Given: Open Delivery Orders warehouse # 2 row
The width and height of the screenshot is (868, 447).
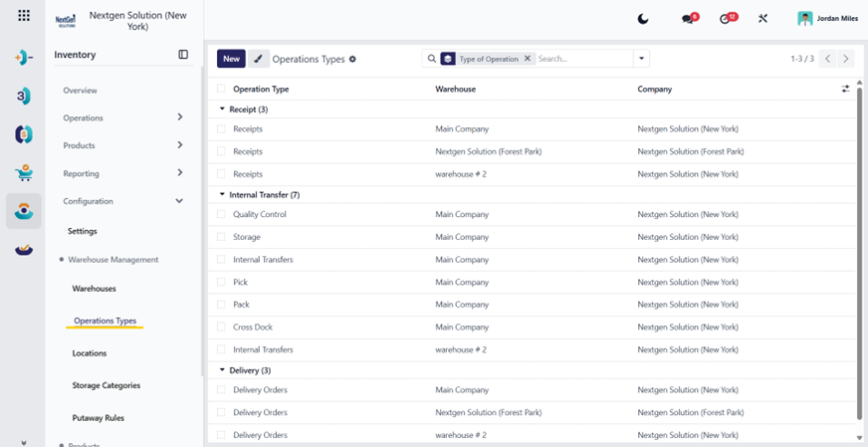Looking at the screenshot, I should [x=532, y=435].
